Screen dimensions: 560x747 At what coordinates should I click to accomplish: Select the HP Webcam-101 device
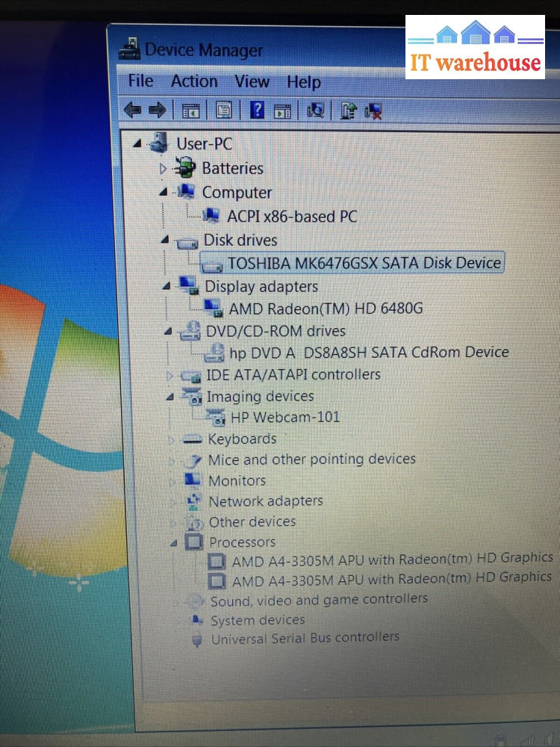[284, 418]
